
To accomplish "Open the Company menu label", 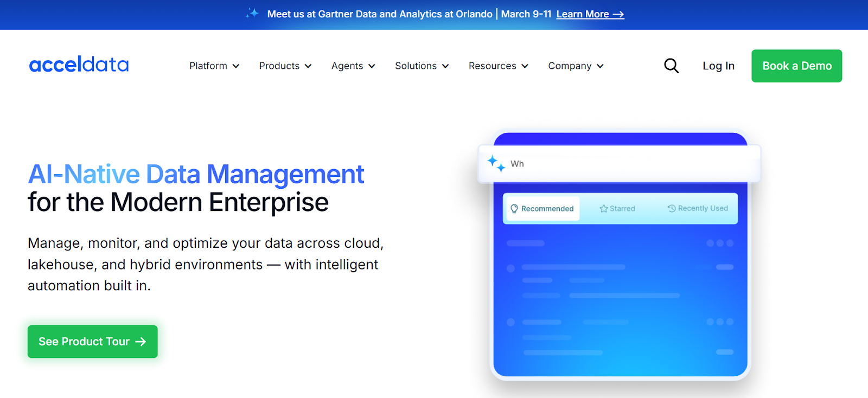I will (x=570, y=66).
